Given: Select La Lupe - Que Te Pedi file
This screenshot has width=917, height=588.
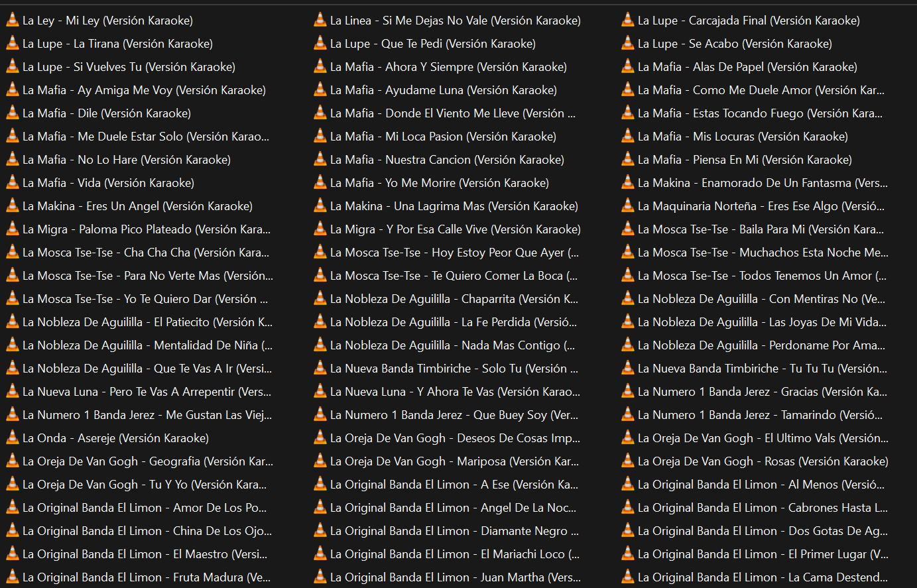Looking at the screenshot, I should [432, 44].
